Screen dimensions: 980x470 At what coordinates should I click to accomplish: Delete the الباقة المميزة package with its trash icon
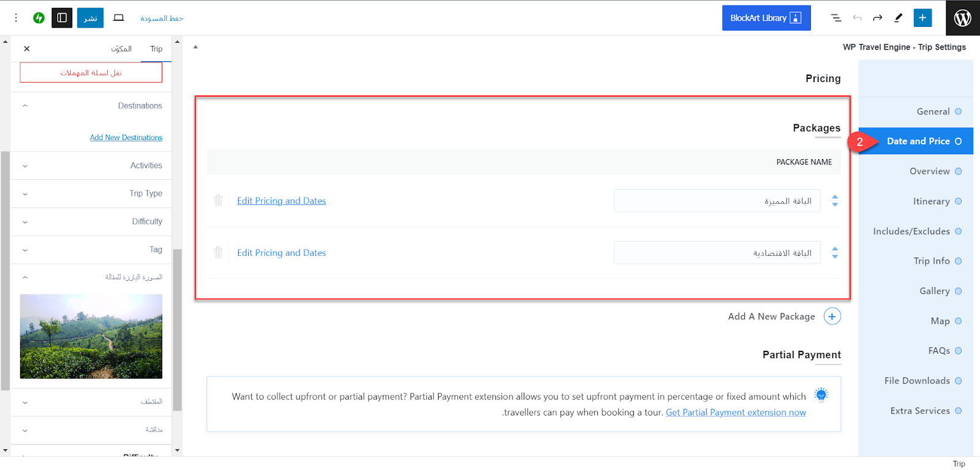pyautogui.click(x=218, y=201)
